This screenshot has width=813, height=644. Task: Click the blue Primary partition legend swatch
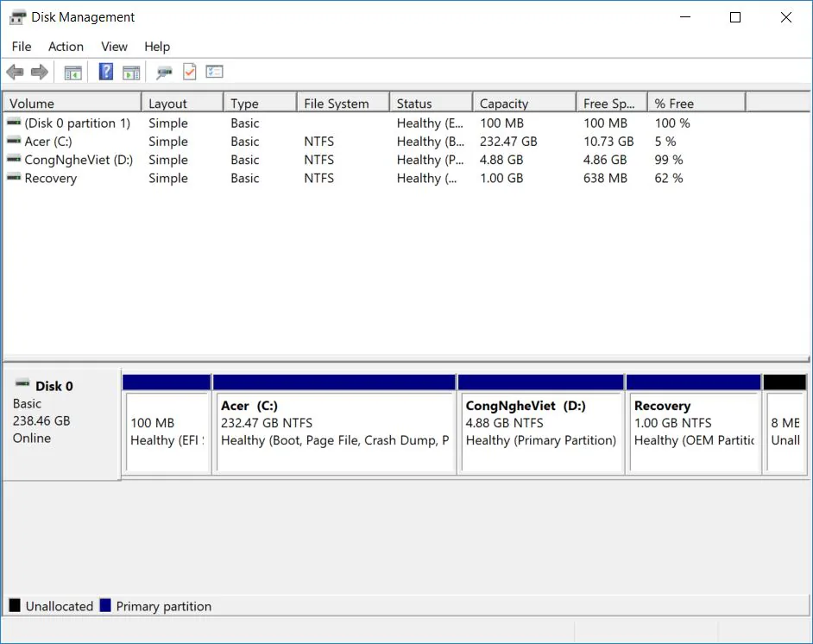[105, 605]
